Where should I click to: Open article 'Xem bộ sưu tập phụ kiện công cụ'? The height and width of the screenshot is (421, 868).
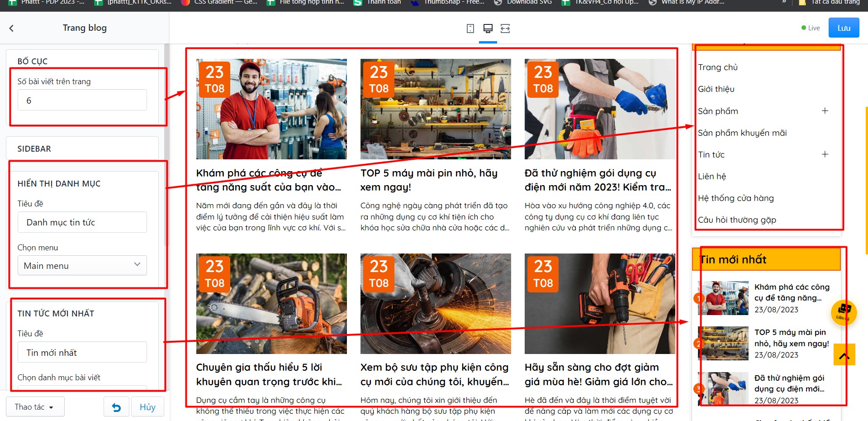[435, 374]
